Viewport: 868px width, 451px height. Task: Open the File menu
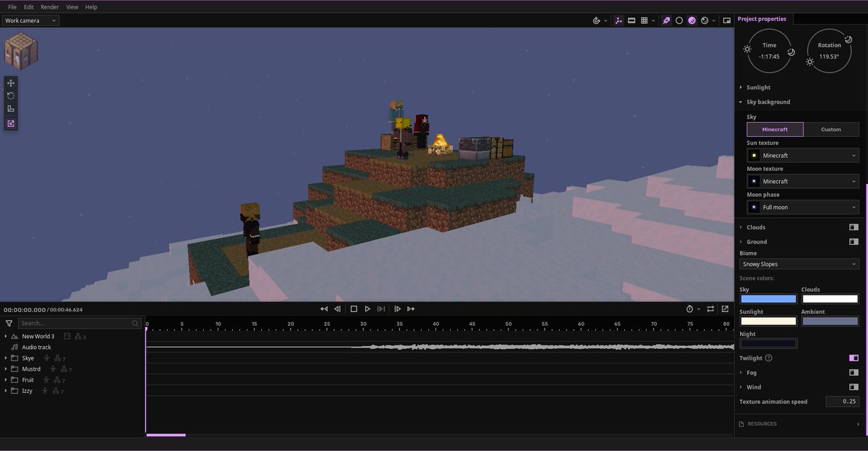coord(12,7)
